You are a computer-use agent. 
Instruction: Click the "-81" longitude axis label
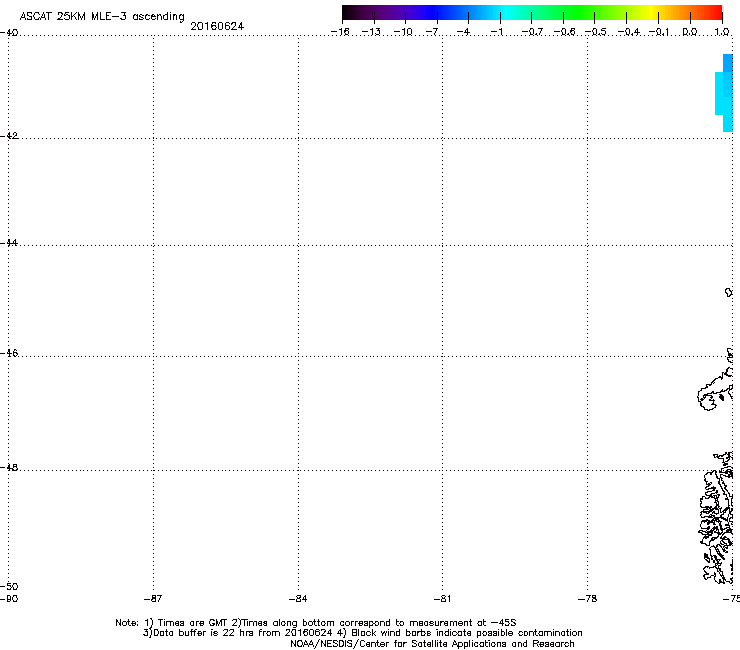[x=442, y=599]
